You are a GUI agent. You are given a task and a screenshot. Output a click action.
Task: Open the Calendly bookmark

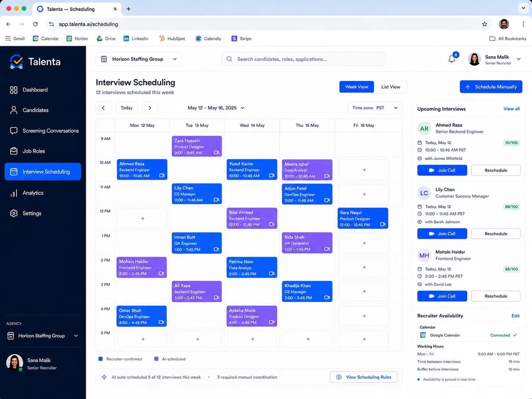pos(208,39)
